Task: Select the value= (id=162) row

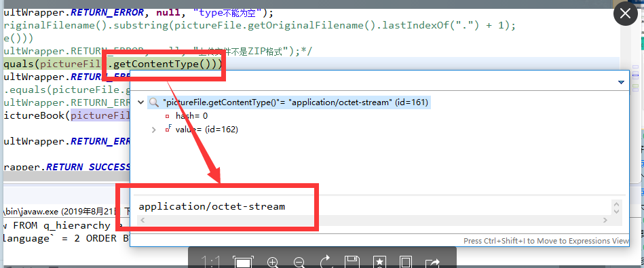Action: [202, 130]
